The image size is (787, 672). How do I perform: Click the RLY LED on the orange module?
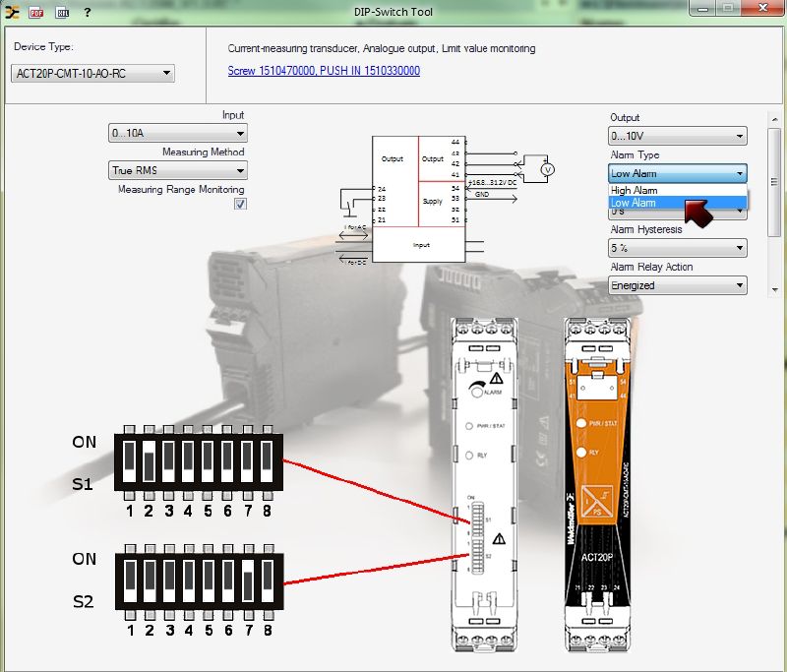click(x=579, y=452)
